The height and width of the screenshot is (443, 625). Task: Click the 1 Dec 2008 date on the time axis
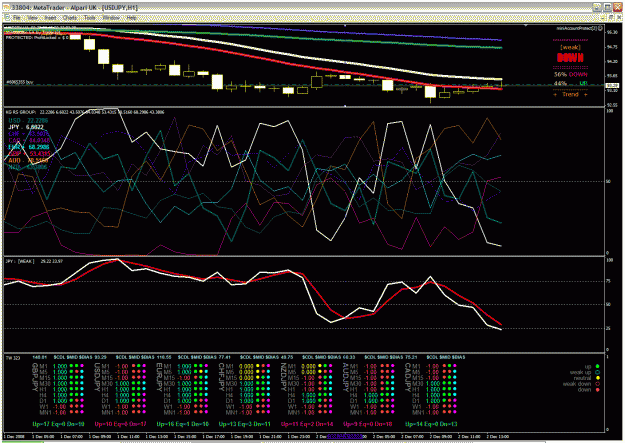pos(14,437)
